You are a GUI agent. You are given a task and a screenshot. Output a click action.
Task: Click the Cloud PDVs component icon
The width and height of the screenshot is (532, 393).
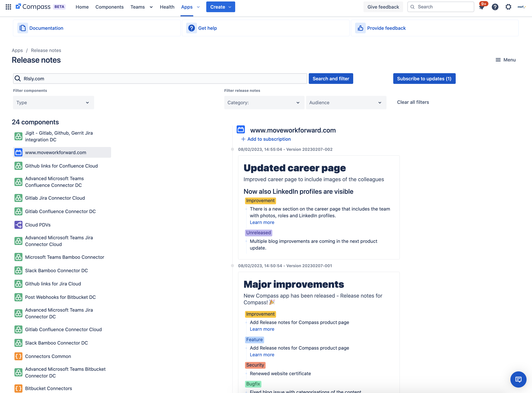(18, 225)
